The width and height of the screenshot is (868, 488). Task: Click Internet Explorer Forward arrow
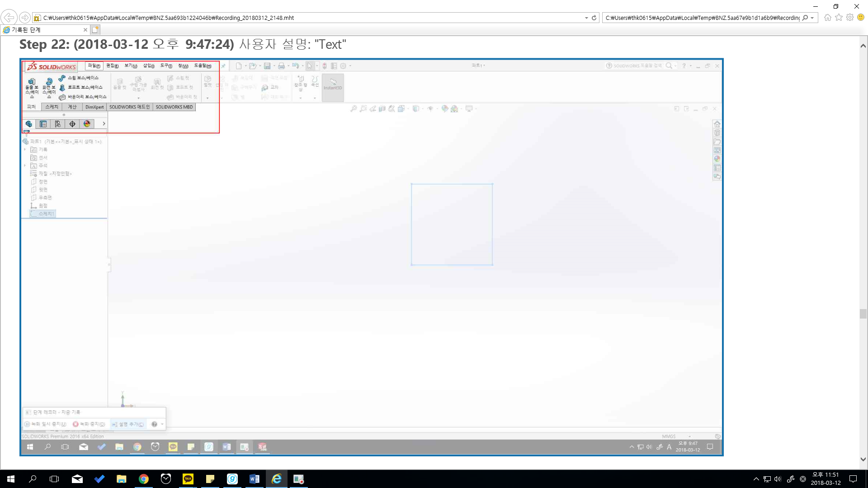(25, 18)
